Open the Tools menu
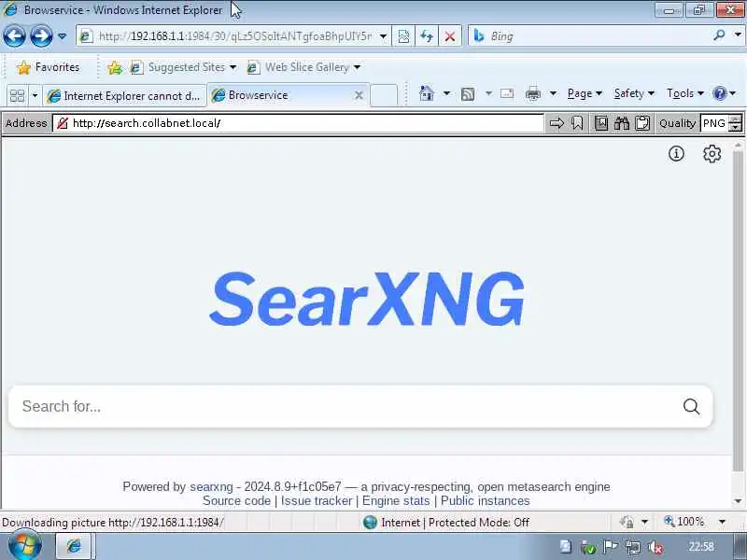This screenshot has width=747, height=560. [x=685, y=93]
